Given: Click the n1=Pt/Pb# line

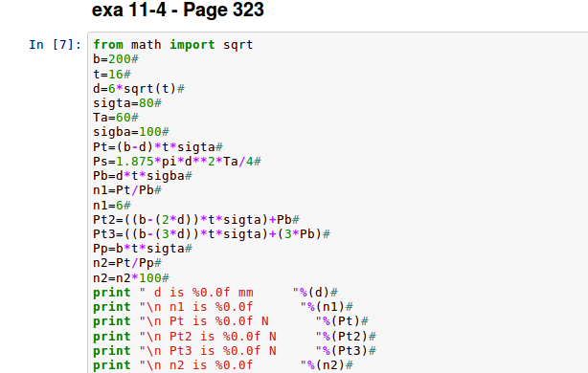Looking at the screenshot, I should pyautogui.click(x=127, y=190).
